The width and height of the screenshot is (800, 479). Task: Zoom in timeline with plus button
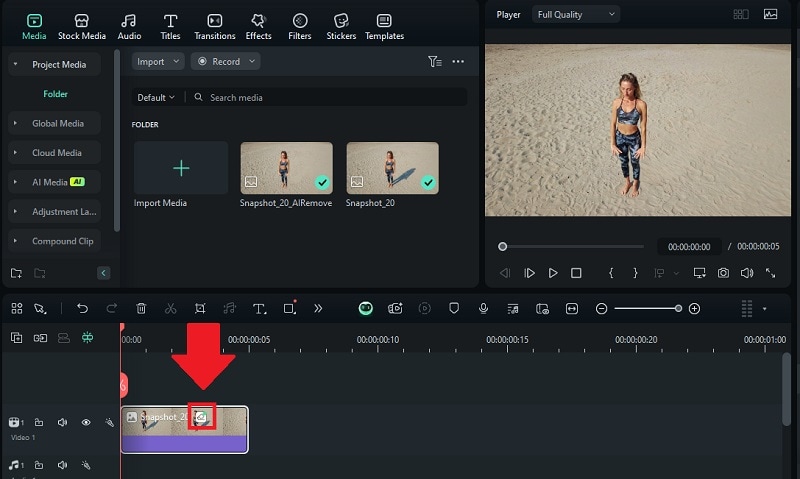694,308
